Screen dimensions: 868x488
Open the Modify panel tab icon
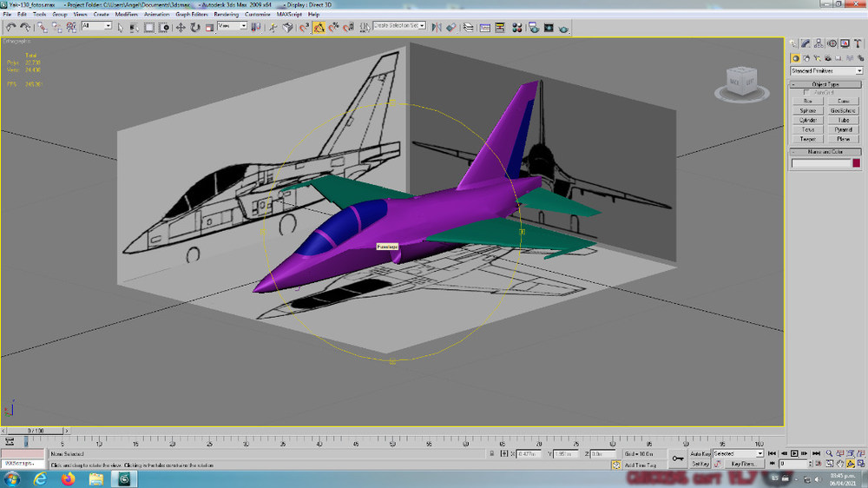[806, 43]
